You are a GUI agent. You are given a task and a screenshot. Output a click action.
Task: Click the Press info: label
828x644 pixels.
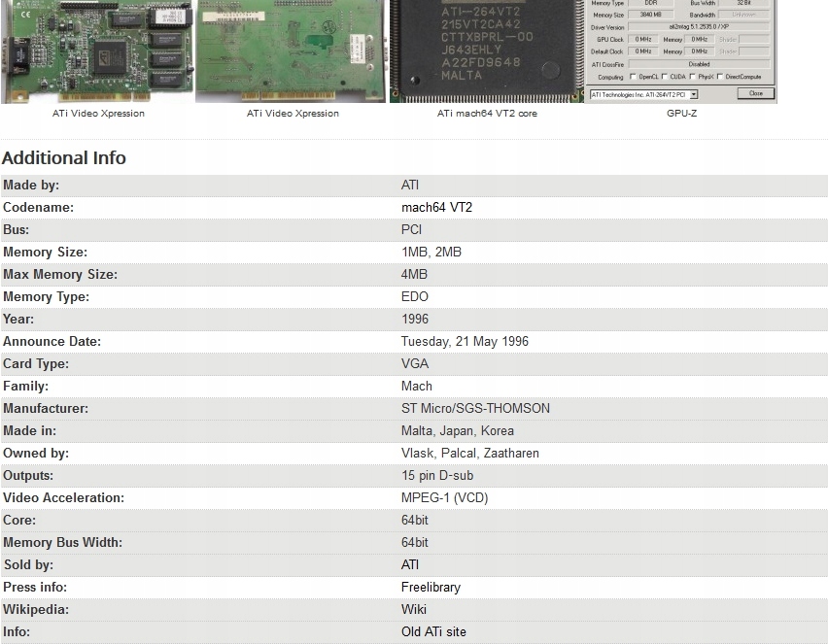point(35,588)
